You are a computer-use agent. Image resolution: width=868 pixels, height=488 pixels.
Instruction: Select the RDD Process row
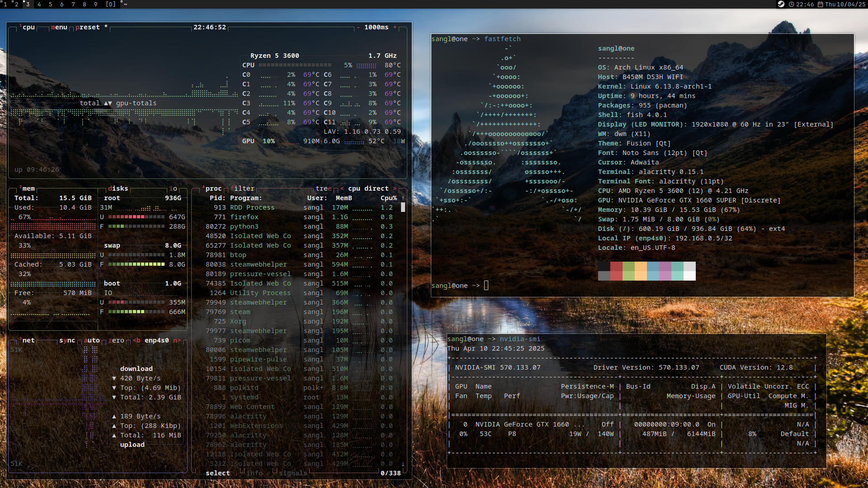[297, 207]
